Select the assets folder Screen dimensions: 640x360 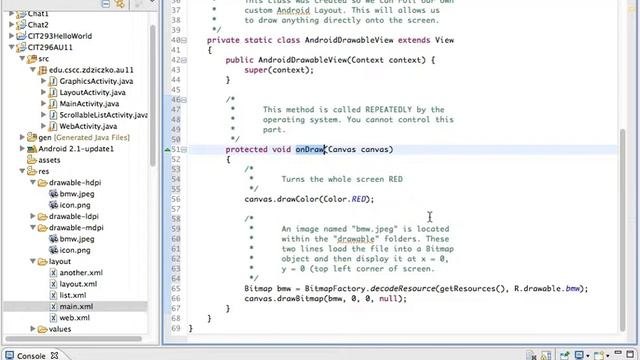click(49, 160)
